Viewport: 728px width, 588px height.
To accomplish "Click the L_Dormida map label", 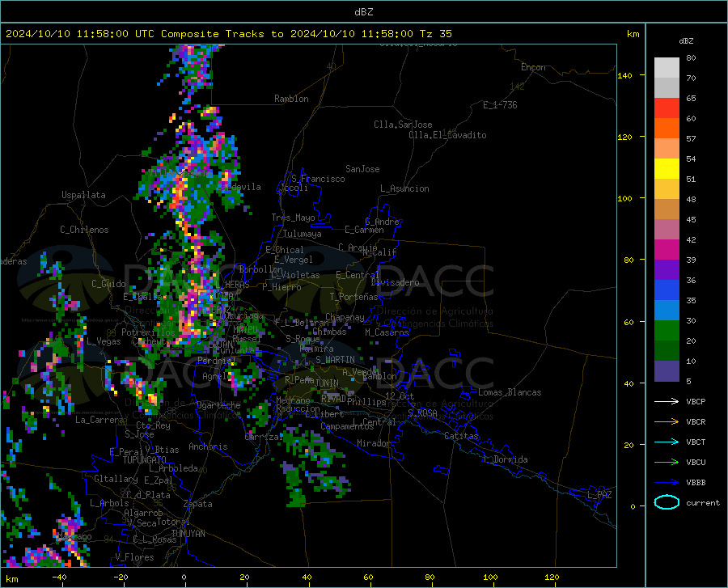I will pyautogui.click(x=506, y=459).
